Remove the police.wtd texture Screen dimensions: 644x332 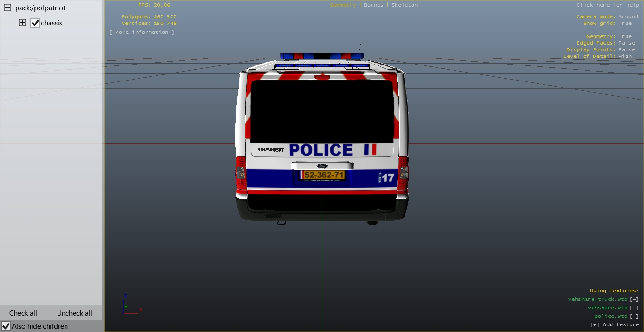(x=635, y=316)
